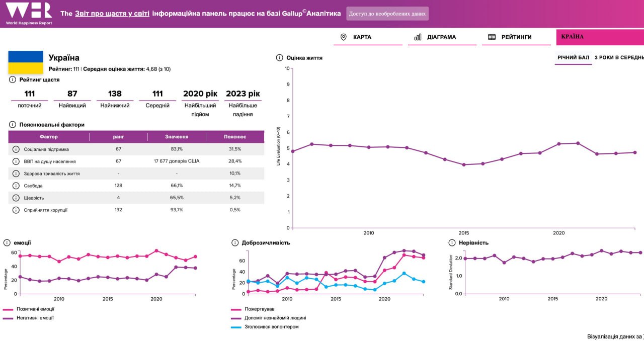Click the World Happiness Report logo
Viewport: 644px width, 341px height.
[x=28, y=13]
